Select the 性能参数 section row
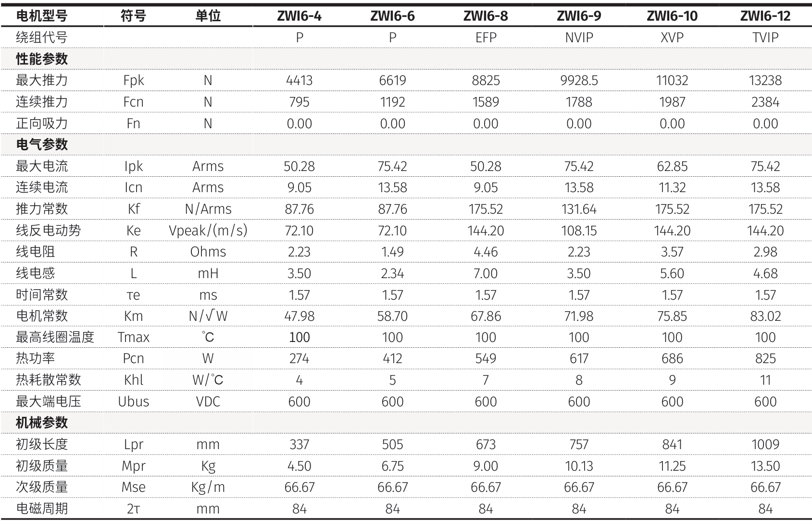 point(42,59)
